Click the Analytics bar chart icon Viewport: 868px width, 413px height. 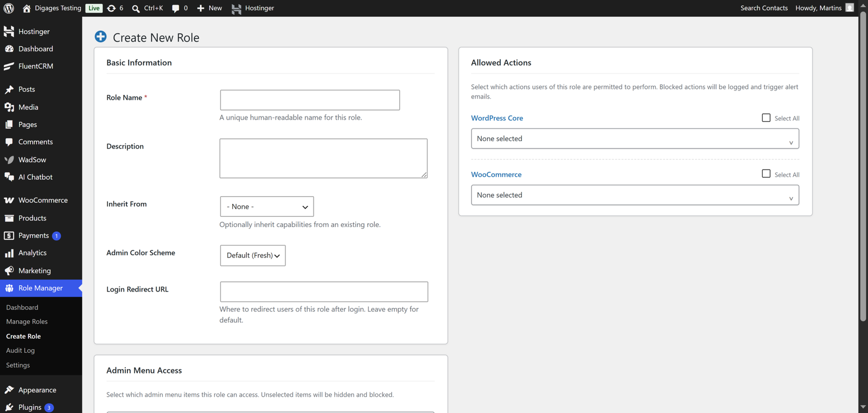(9, 253)
